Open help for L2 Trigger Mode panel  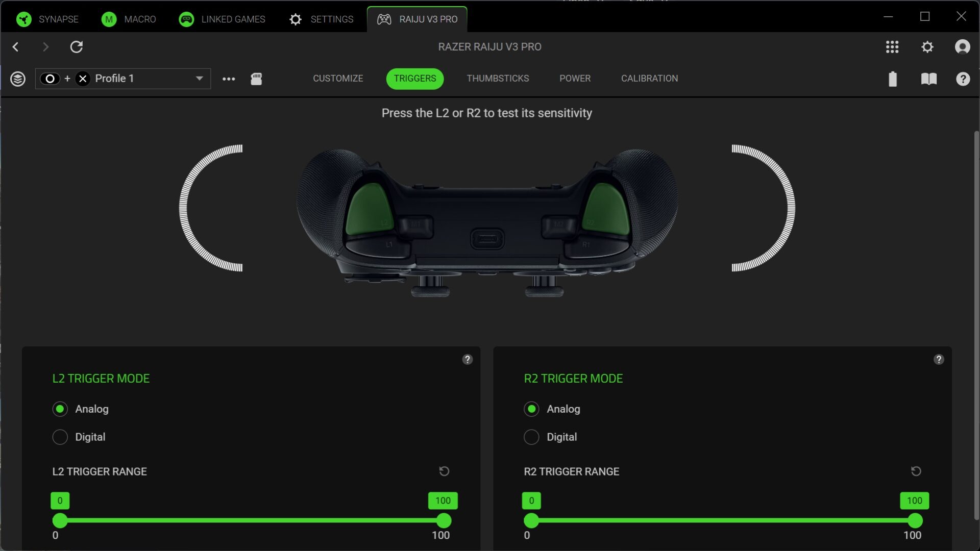tap(467, 359)
